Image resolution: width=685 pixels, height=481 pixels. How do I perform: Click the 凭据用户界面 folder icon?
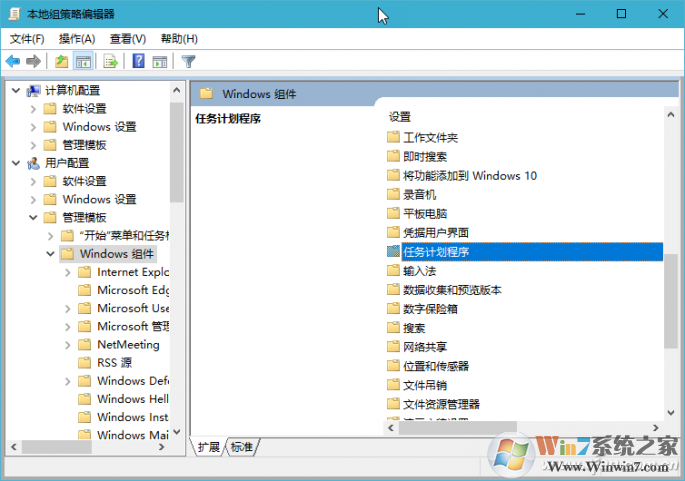pyautogui.click(x=393, y=232)
